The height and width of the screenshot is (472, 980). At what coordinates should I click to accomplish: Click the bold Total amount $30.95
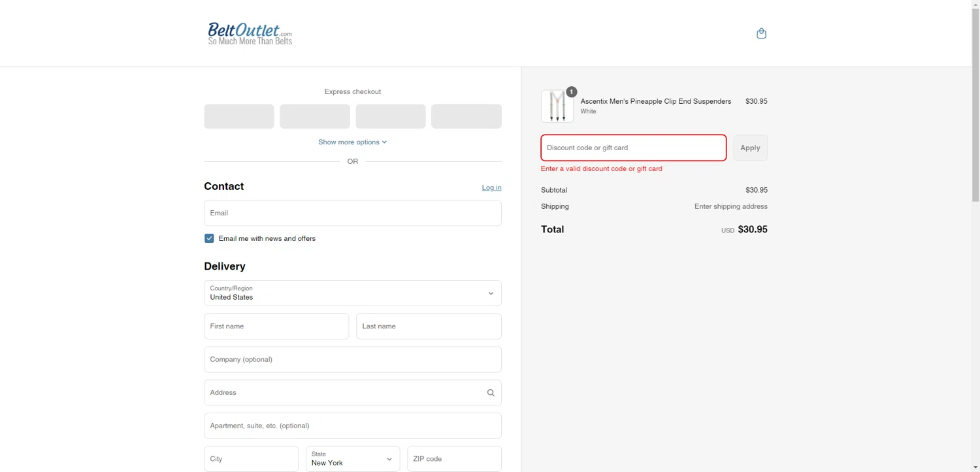pos(753,230)
